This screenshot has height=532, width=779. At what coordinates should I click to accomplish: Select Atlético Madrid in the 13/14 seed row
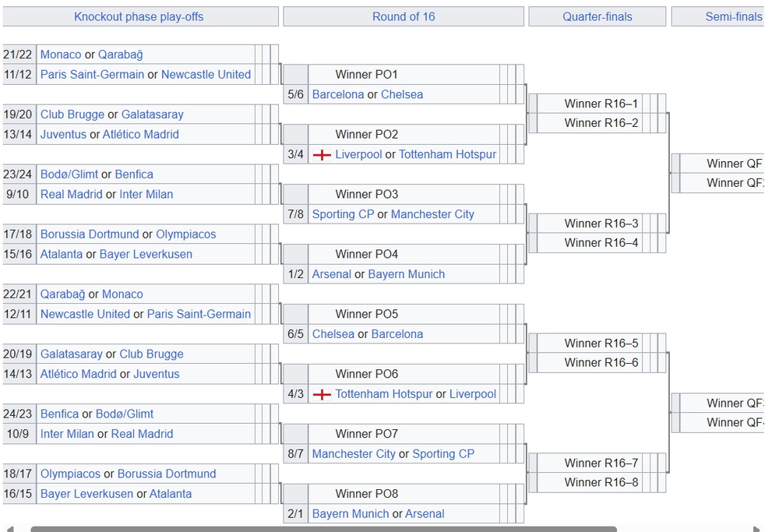point(141,135)
